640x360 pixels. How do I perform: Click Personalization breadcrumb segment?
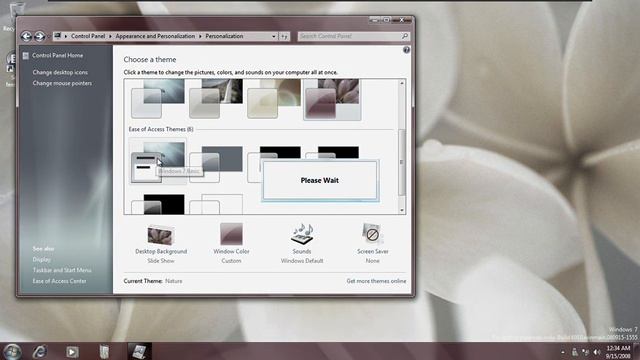coord(224,36)
